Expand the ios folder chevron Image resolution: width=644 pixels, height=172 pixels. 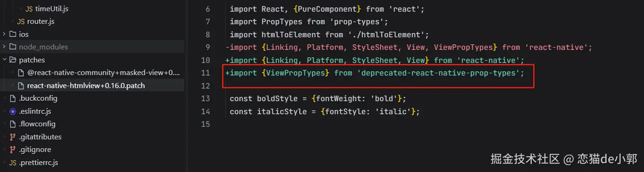(x=5, y=34)
